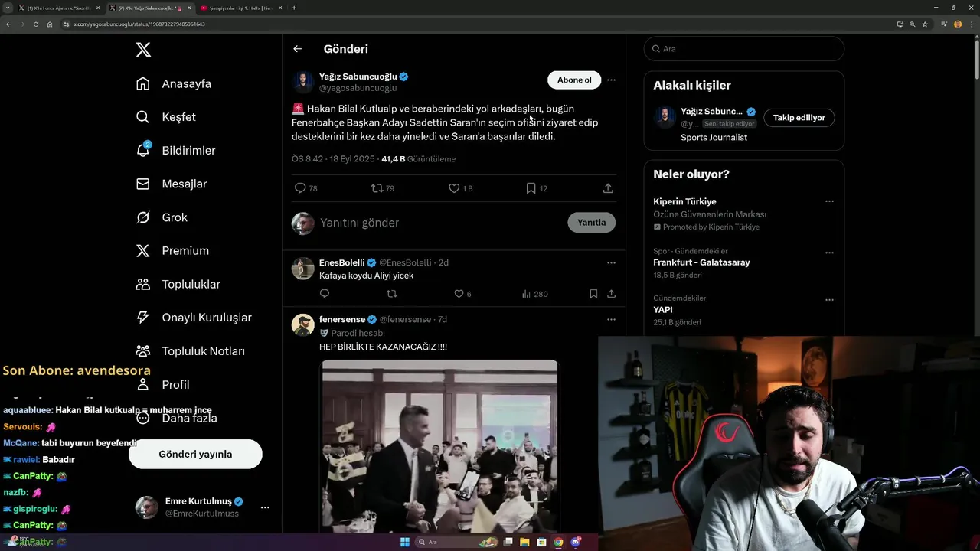Click the Yanıtla button
980x551 pixels.
tap(591, 223)
